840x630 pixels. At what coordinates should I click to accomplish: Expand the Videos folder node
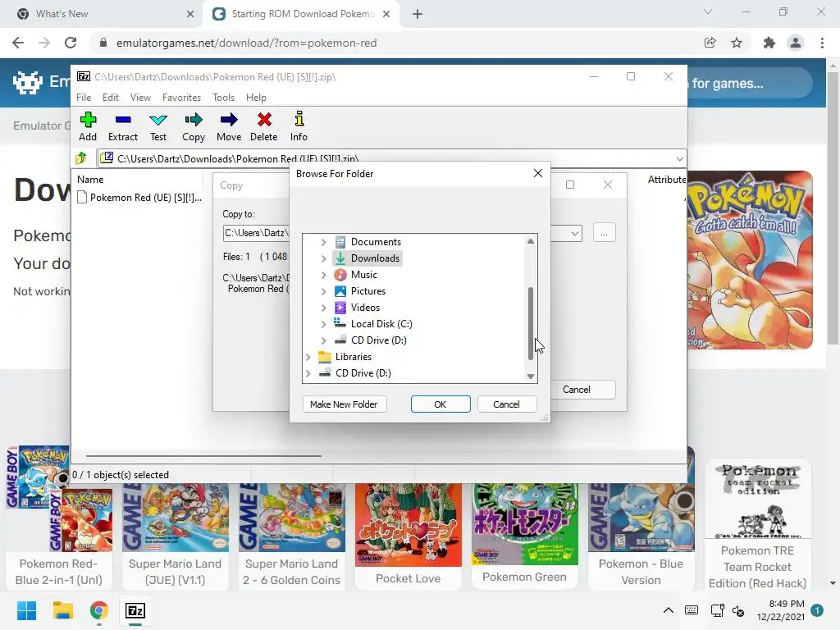[x=323, y=308]
